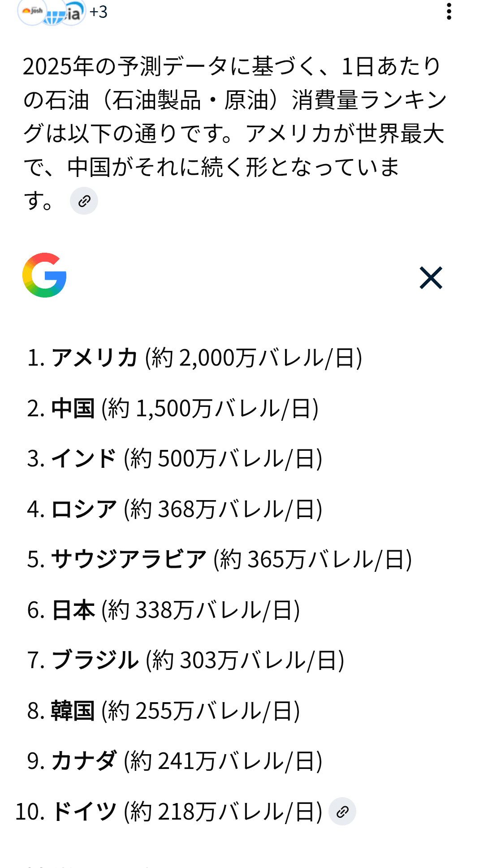Viewport: 484px width, 868px height.
Task: Select the アメリカ list entry
Action: pyautogui.click(x=194, y=358)
